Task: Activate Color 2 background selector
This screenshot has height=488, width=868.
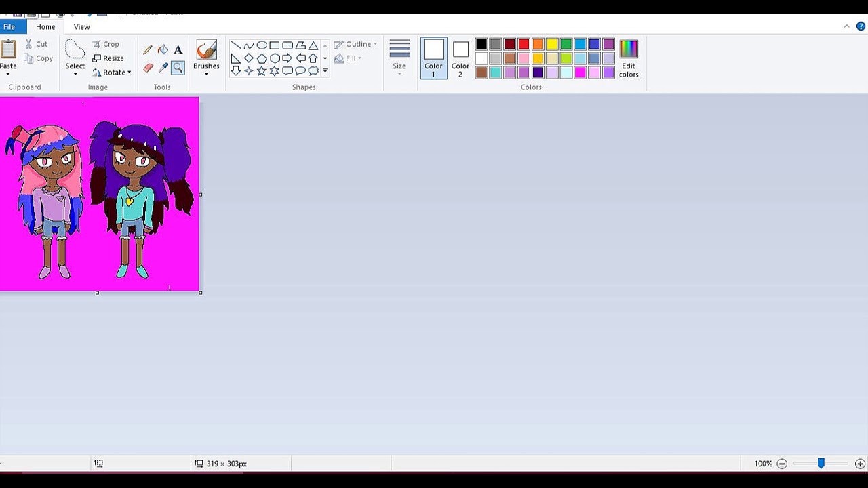Action: click(x=460, y=58)
